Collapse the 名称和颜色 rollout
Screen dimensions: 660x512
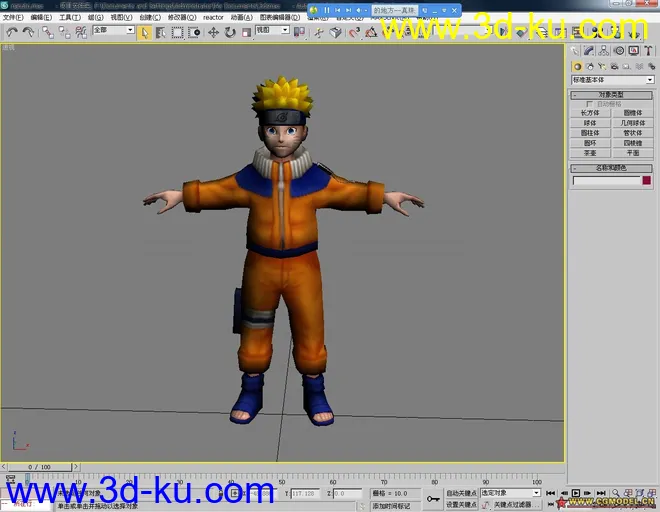coord(611,168)
